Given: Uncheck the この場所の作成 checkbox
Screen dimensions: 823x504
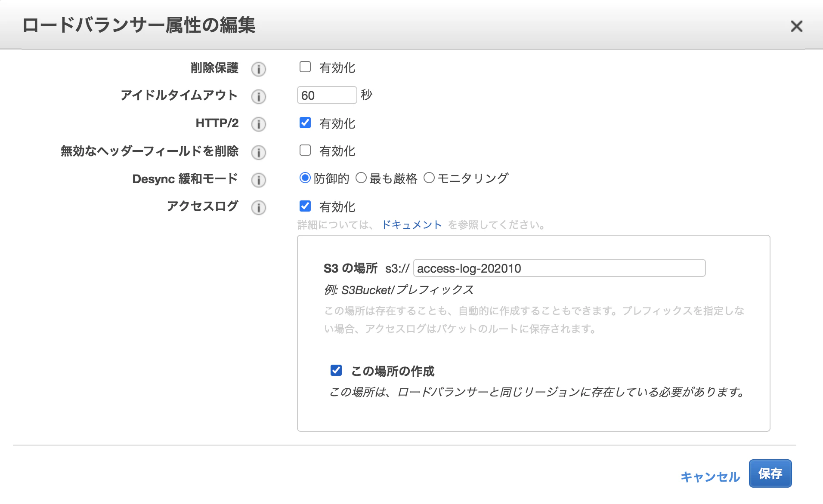Looking at the screenshot, I should click(336, 370).
